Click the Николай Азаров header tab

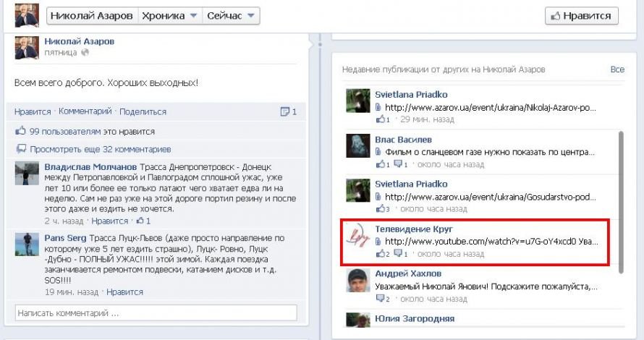click(x=90, y=16)
